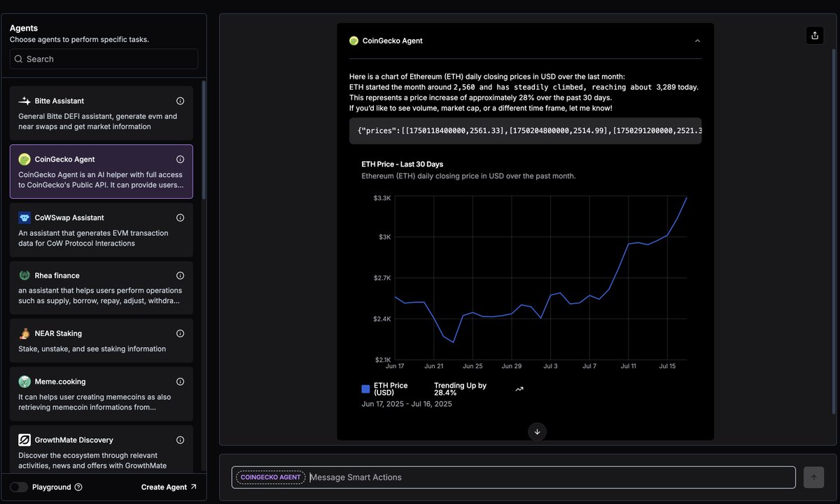Image resolution: width=840 pixels, height=504 pixels.
Task: Open info for CoWSwap Assistant
Action: point(180,218)
